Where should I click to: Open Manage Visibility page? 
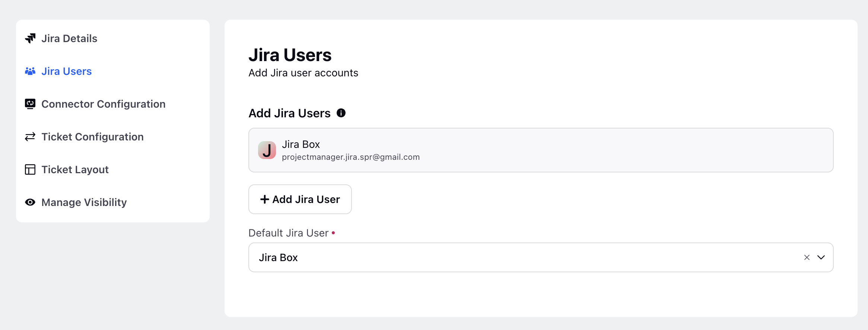[84, 202]
